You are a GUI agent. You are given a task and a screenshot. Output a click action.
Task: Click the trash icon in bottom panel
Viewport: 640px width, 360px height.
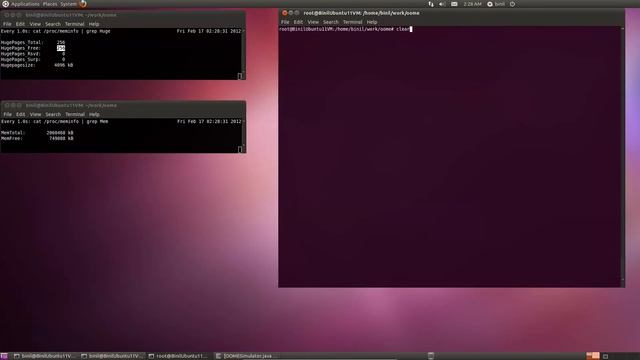[431, 356]
